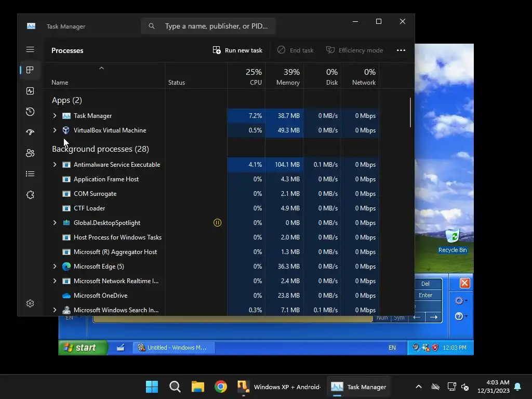
Task: Expand the Microsoft Network Realtime row
Action: click(55, 281)
